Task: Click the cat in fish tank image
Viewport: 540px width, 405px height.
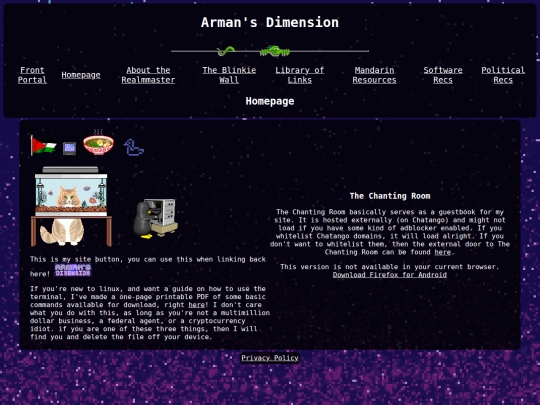Action: pyautogui.click(x=71, y=206)
